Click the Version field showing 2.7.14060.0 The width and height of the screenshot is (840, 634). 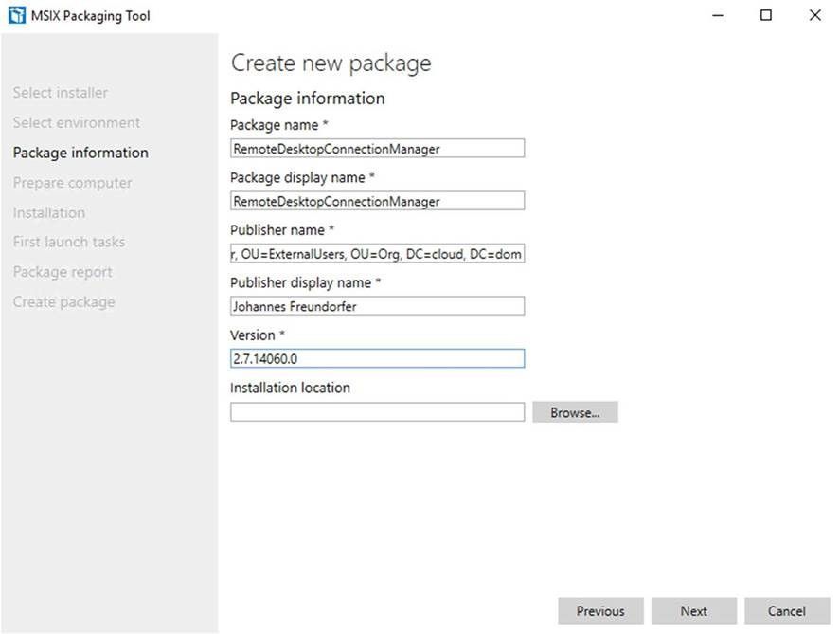(377, 358)
